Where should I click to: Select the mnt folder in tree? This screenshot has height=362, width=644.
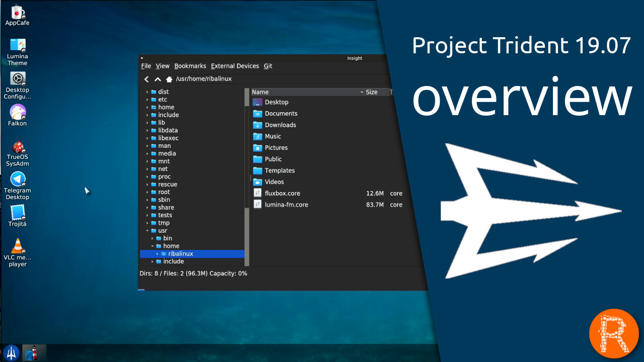tap(164, 161)
